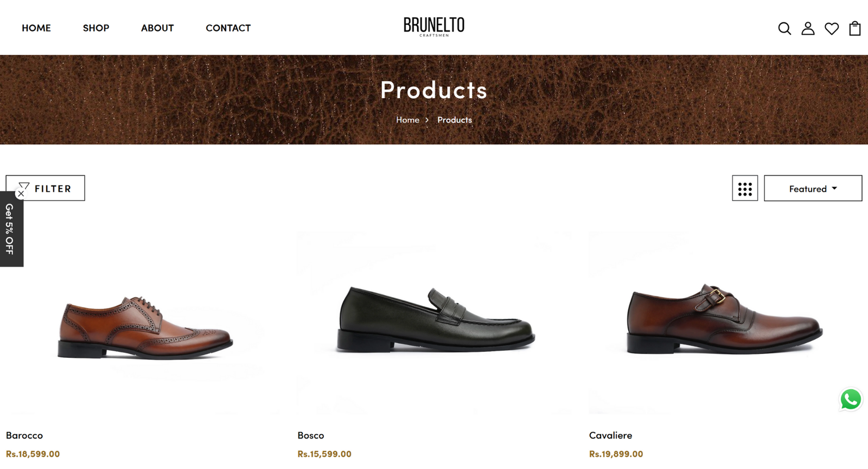This screenshot has width=868, height=469.
Task: Open the SHOP menu
Action: coord(96,28)
